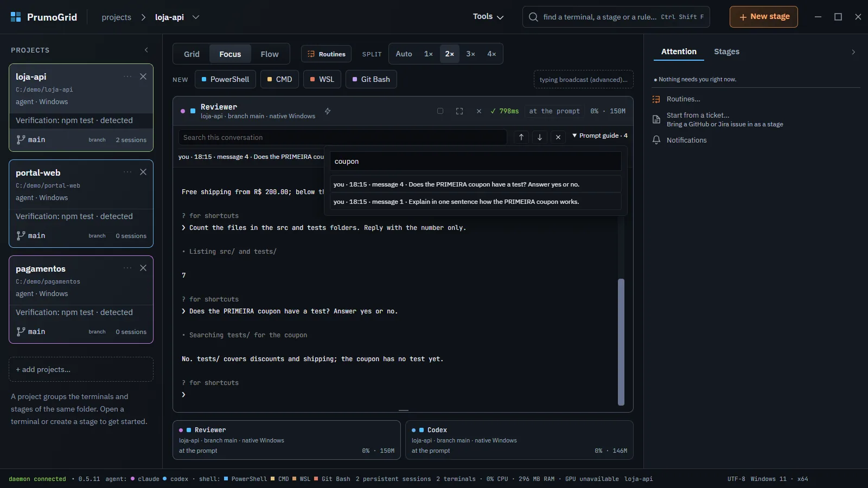Click the Reviewer terminal vertical scrollbar
The width and height of the screenshot is (868, 488).
621,342
